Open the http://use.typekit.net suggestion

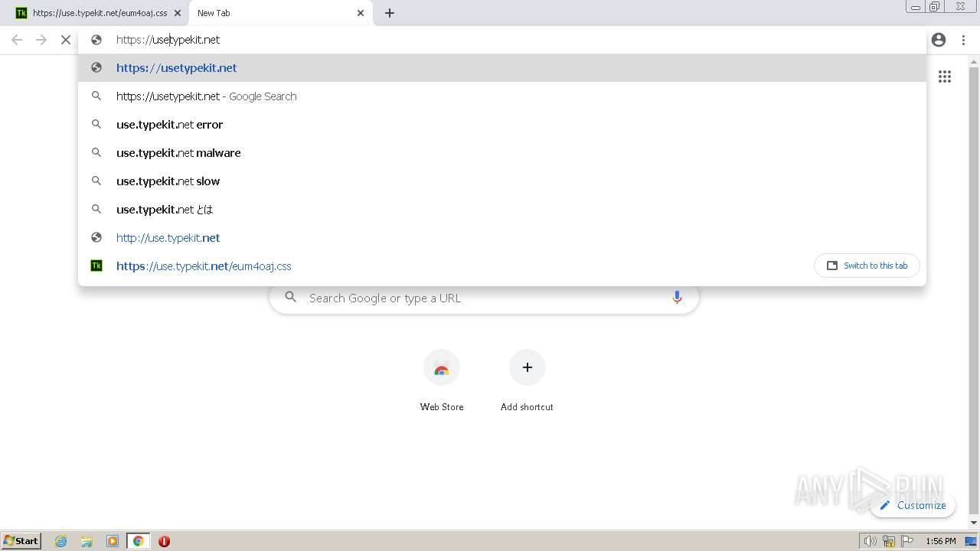[502, 238]
